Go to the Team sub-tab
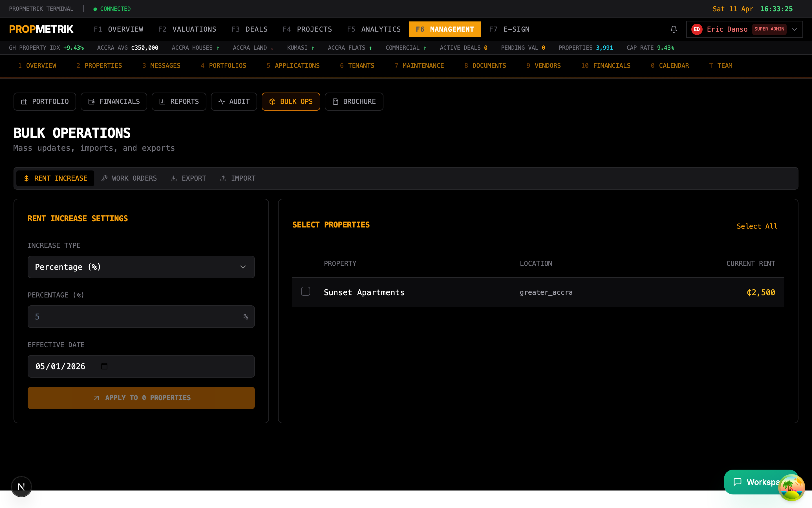The height and width of the screenshot is (508, 812). pos(721,65)
